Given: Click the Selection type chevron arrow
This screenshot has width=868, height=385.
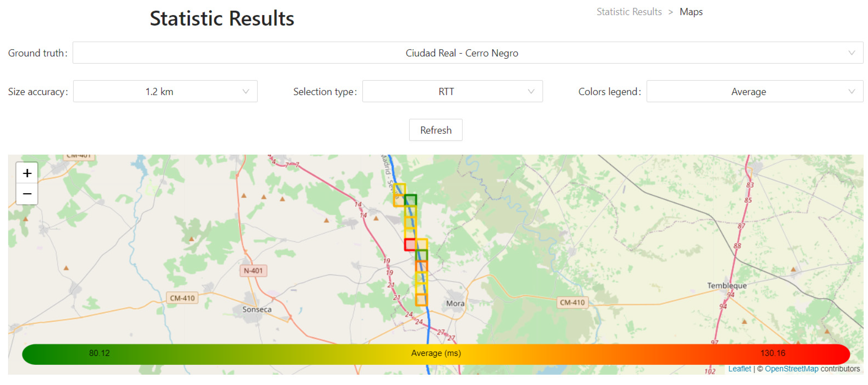Looking at the screenshot, I should (x=531, y=92).
